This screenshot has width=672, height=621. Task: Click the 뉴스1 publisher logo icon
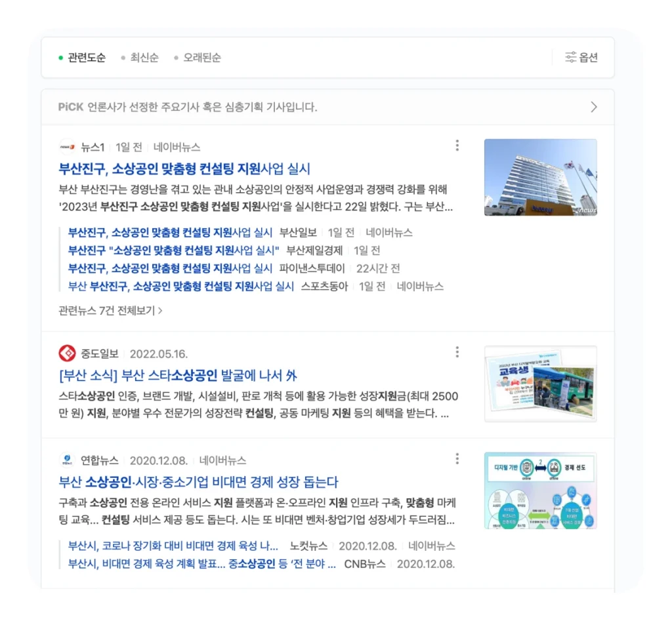(68, 148)
